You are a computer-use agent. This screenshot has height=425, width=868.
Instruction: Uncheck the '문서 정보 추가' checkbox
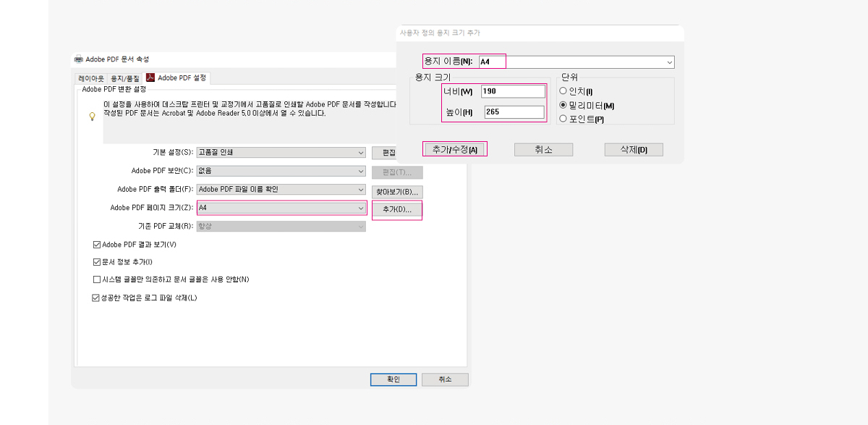point(97,262)
